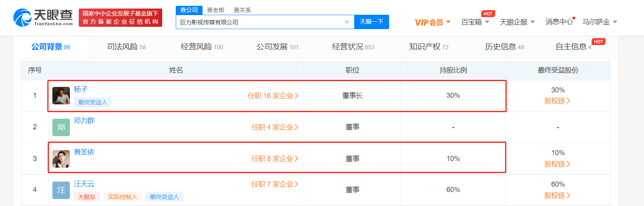This screenshot has width=644, height=206.
Task: Switch to 公司背景 tab
Action: click(x=51, y=47)
